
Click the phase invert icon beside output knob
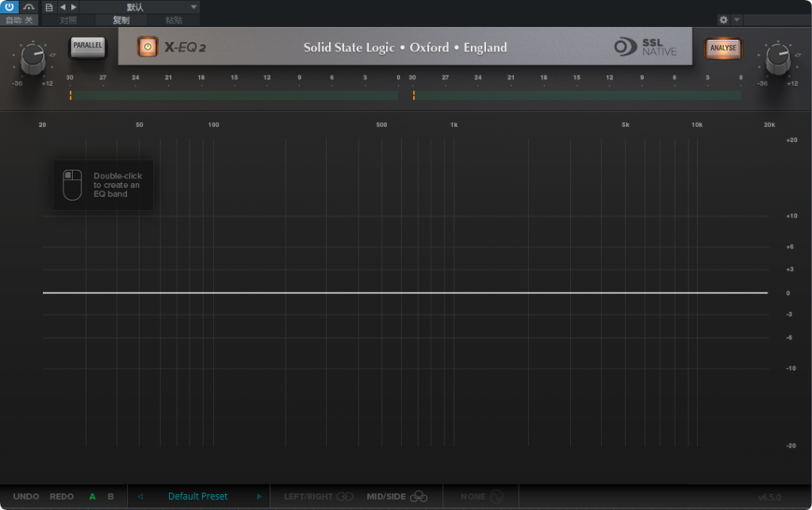[x=798, y=55]
